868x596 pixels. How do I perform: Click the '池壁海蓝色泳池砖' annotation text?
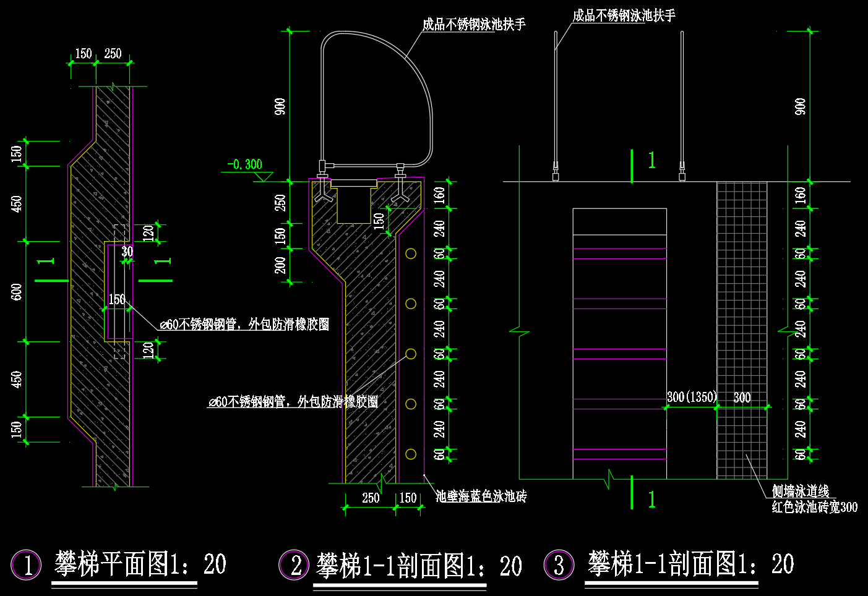pyautogui.click(x=481, y=496)
